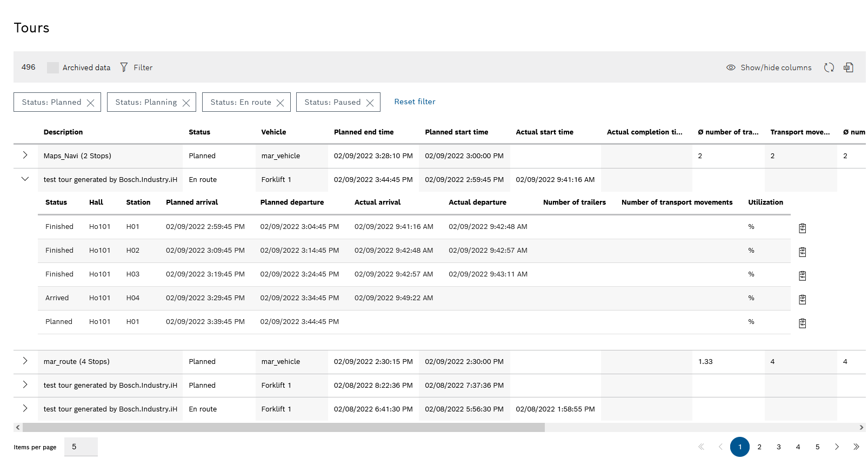Click the 496 record count
This screenshot has width=868, height=459.
point(28,67)
